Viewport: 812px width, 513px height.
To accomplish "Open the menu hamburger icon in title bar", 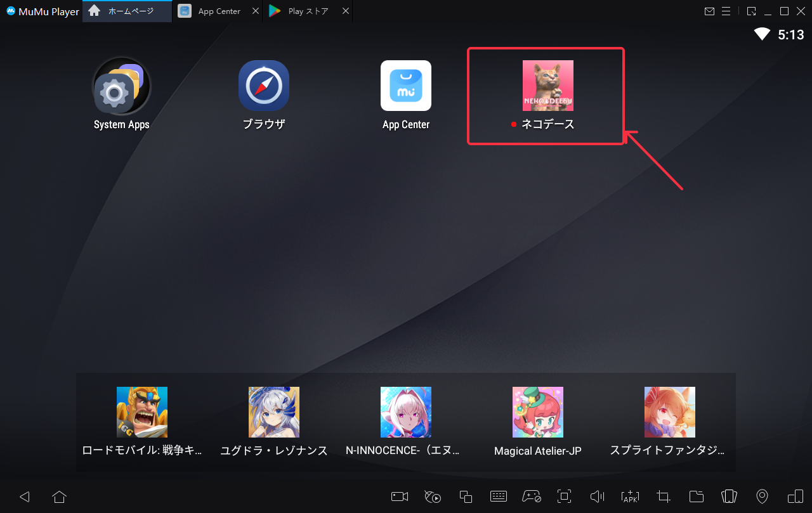I will (728, 11).
